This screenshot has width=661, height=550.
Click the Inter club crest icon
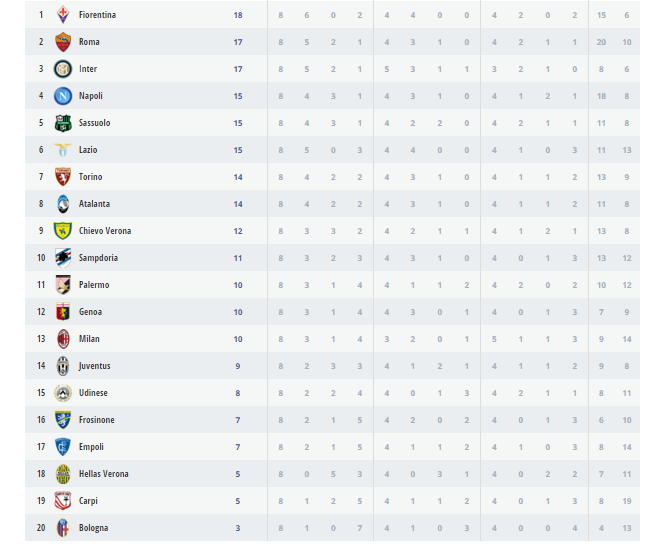[x=63, y=69]
